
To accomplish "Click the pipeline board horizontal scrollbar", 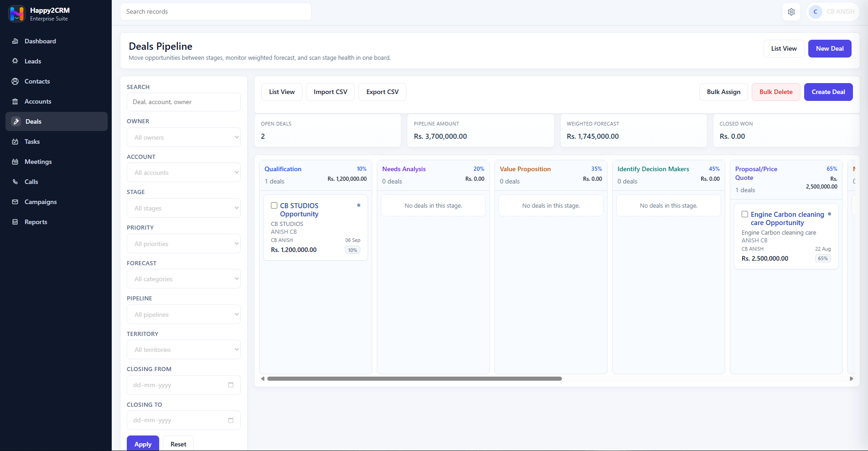I will (x=414, y=378).
